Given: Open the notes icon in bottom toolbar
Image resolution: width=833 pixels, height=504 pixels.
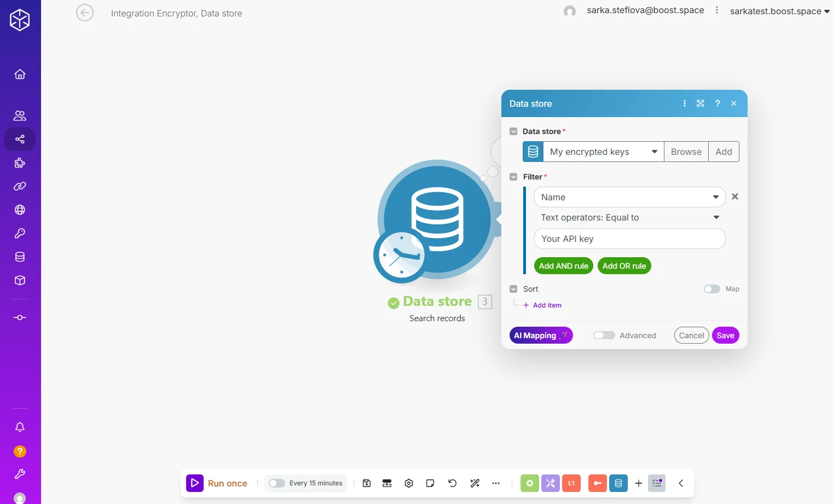Looking at the screenshot, I should [x=430, y=483].
